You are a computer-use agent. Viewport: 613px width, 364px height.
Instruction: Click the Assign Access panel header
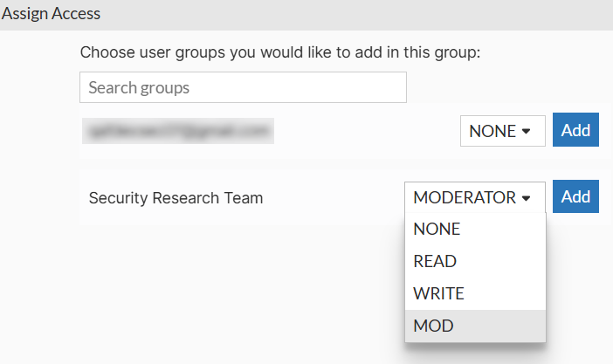tap(51, 14)
